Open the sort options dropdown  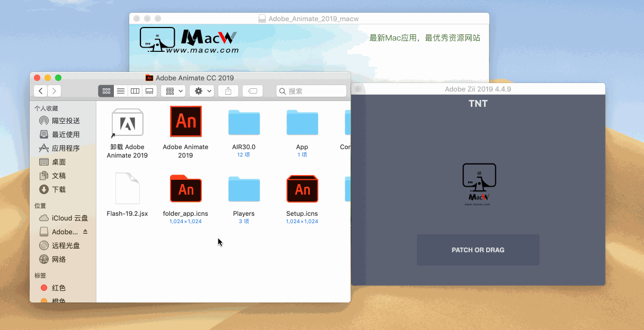(x=173, y=90)
